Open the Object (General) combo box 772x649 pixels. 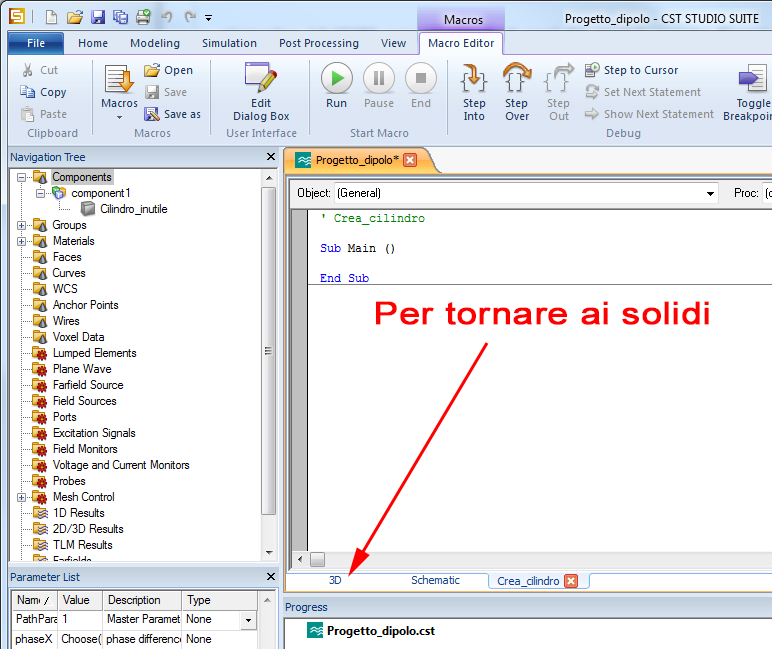click(x=711, y=193)
